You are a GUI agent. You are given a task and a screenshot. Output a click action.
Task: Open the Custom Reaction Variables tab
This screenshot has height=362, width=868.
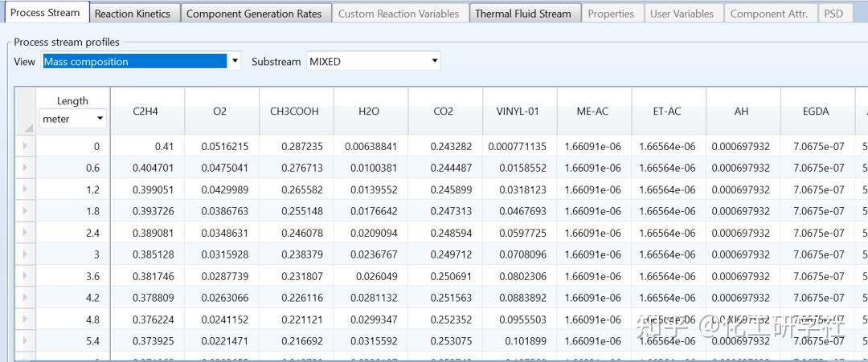point(399,14)
